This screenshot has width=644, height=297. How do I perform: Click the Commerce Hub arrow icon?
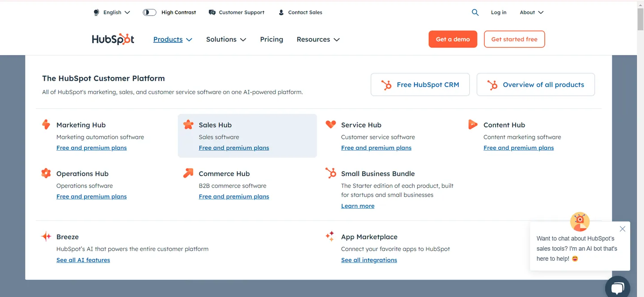coord(188,173)
